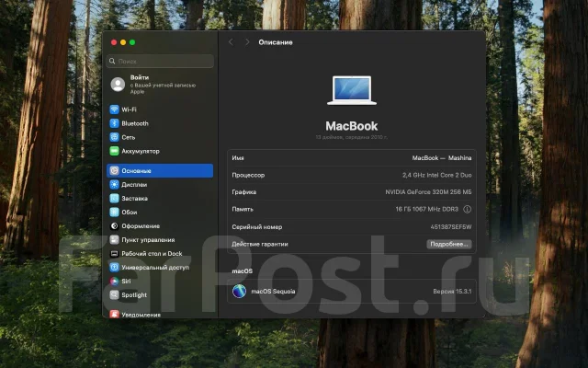Select Универсальный доступ label
This screenshot has height=368, width=588.
(155, 268)
